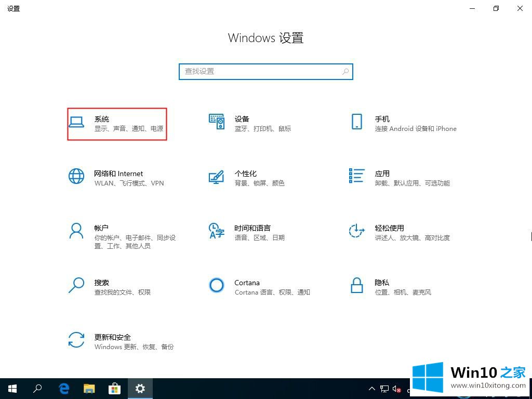Click text Windows 更新、恢复、备份
Image resolution: width=532 pixels, height=399 pixels.
tap(134, 347)
